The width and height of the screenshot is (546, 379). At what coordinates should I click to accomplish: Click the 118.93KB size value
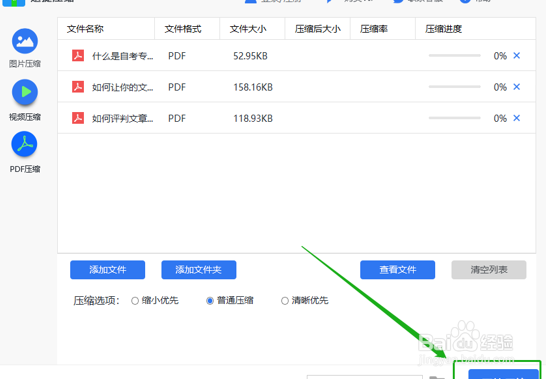253,119
